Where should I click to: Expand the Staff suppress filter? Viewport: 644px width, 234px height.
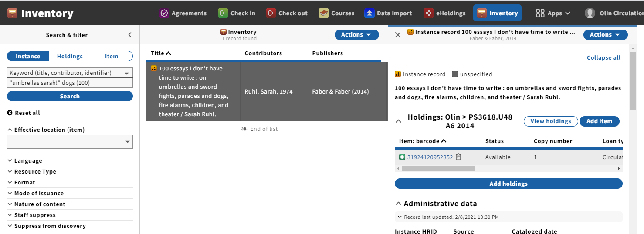[32, 215]
